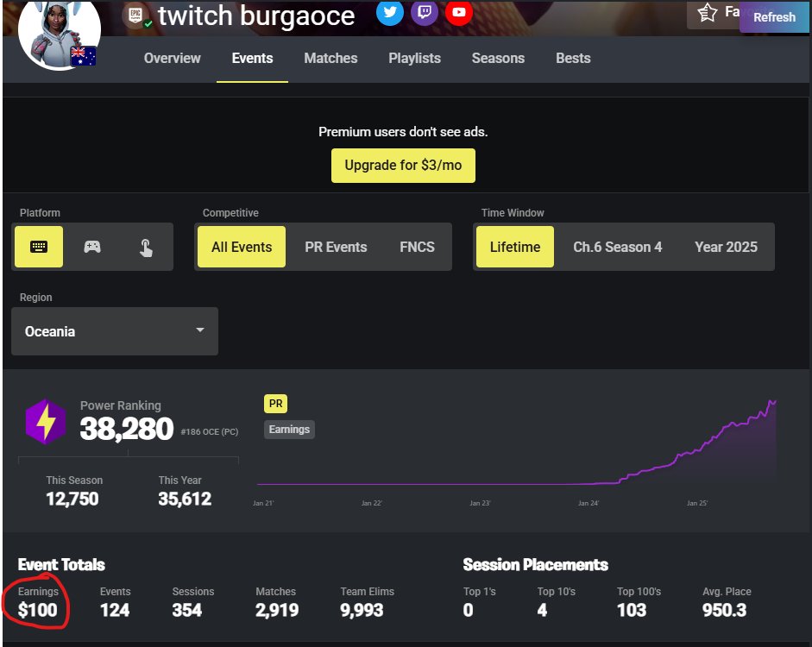Click the Favorite star icon
This screenshot has width=812, height=647.
(707, 12)
